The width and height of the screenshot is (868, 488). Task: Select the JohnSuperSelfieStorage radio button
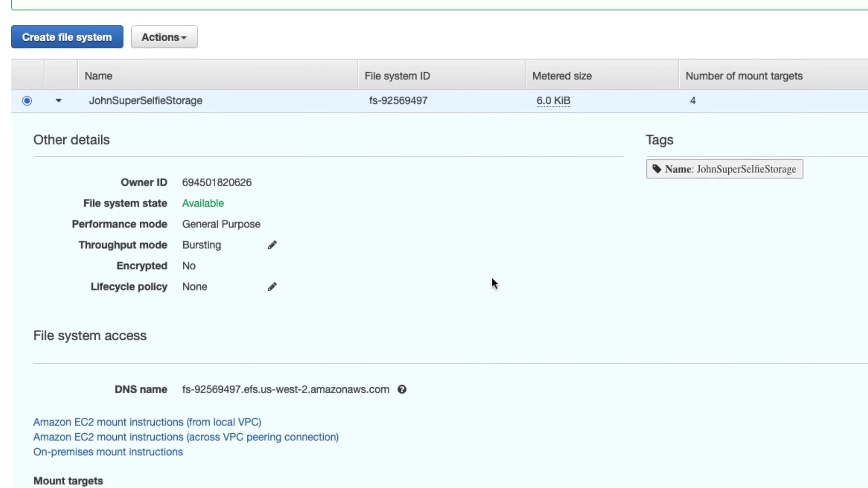pos(27,101)
